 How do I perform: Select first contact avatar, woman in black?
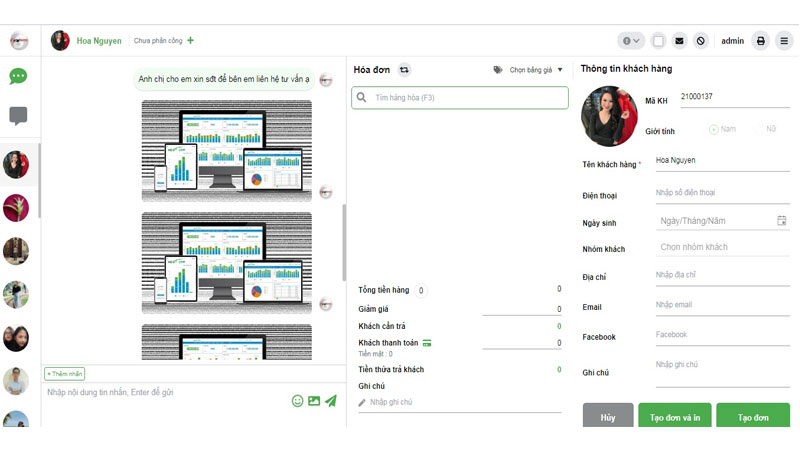[x=16, y=165]
